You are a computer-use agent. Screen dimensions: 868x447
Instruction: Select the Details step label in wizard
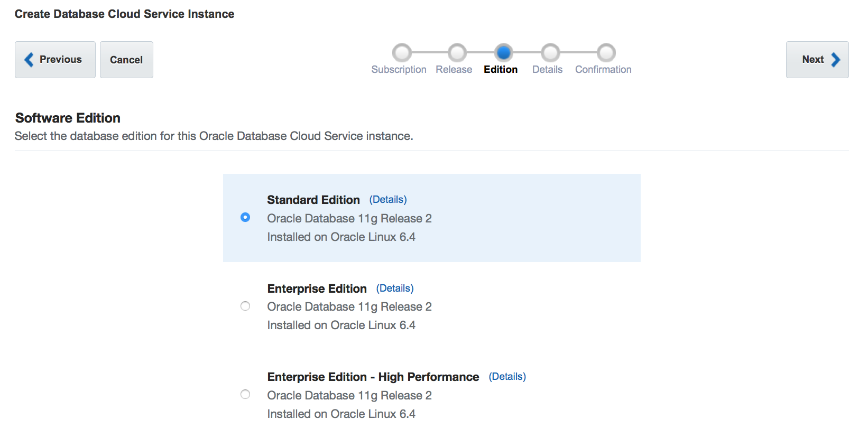point(547,70)
